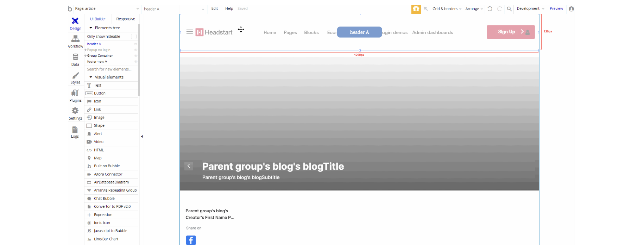Image resolution: width=644 pixels, height=250 pixels.
Task: Add a Javascript to Bubble element
Action: point(111,231)
